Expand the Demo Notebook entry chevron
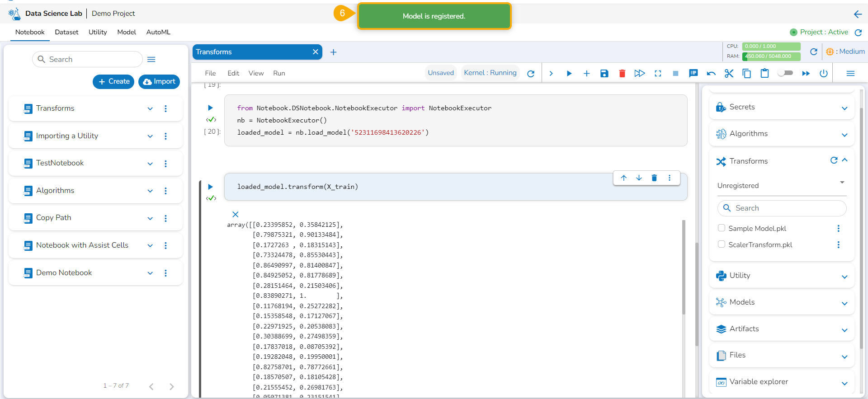868x399 pixels. tap(150, 273)
